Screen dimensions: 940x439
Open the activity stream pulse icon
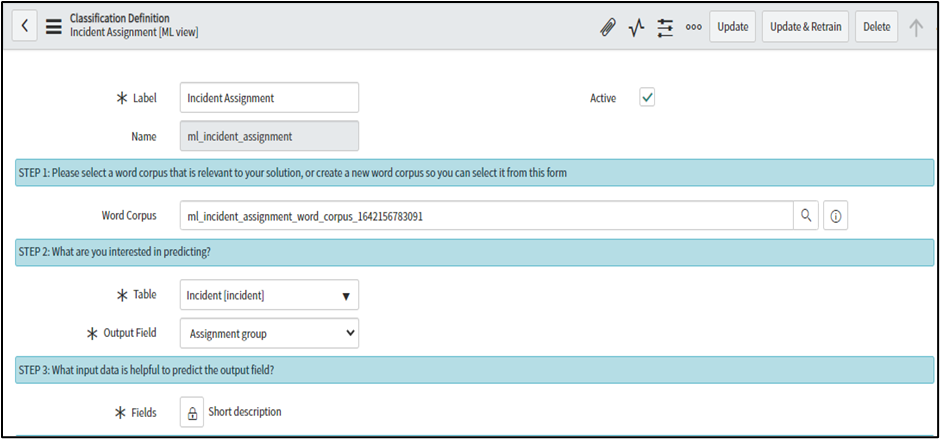click(x=636, y=27)
